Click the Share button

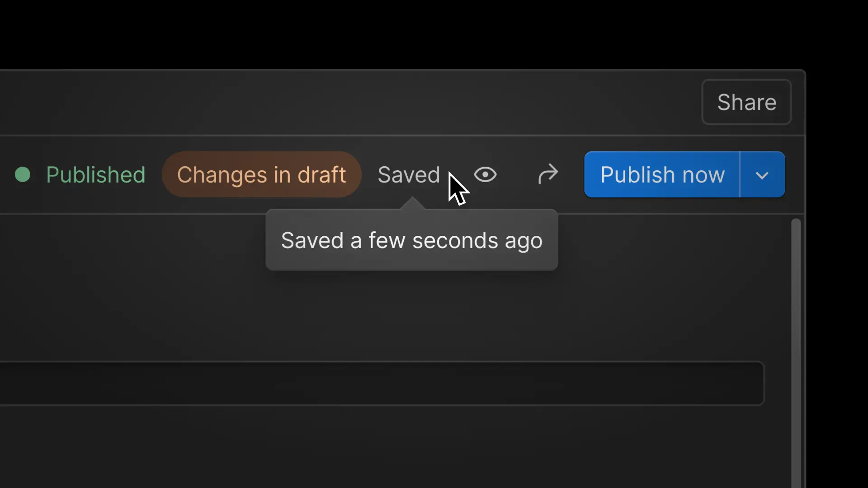tap(746, 102)
